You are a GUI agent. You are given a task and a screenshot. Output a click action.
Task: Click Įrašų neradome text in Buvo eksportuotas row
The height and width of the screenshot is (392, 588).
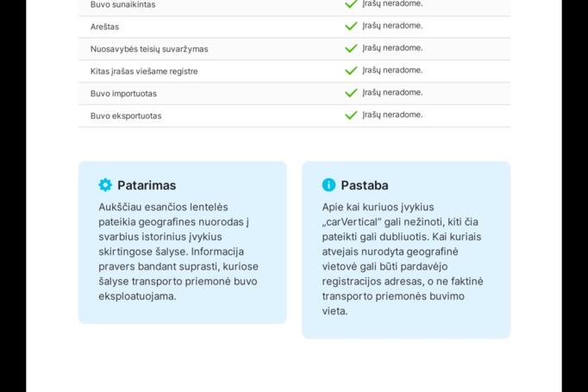coord(392,115)
